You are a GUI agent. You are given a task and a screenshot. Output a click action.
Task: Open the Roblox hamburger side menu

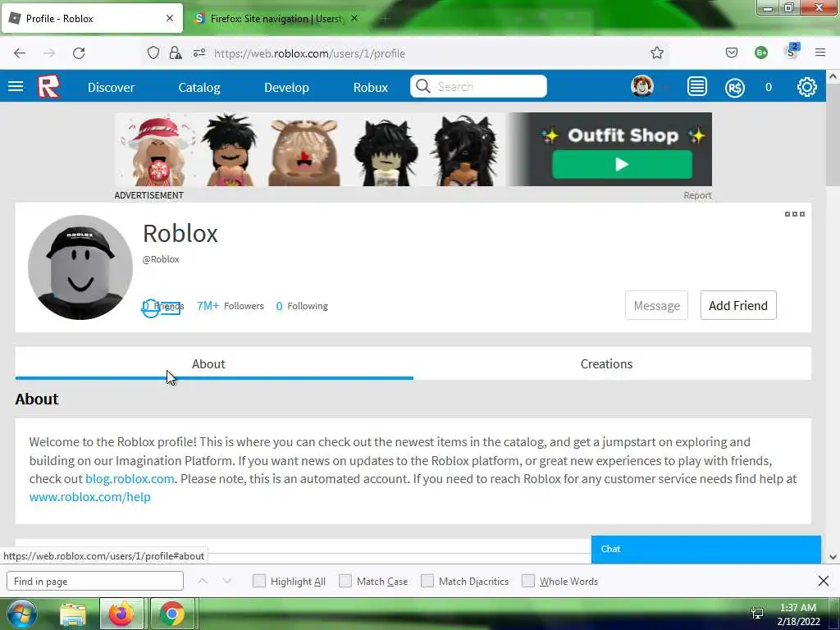click(16, 86)
